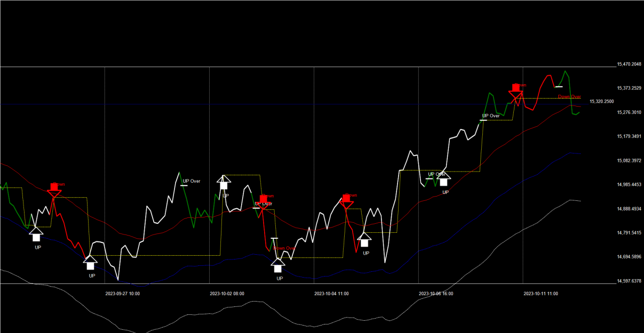Click 'UP' text under the rightmost UP arrow
This screenshot has height=333, width=644.
[446, 192]
